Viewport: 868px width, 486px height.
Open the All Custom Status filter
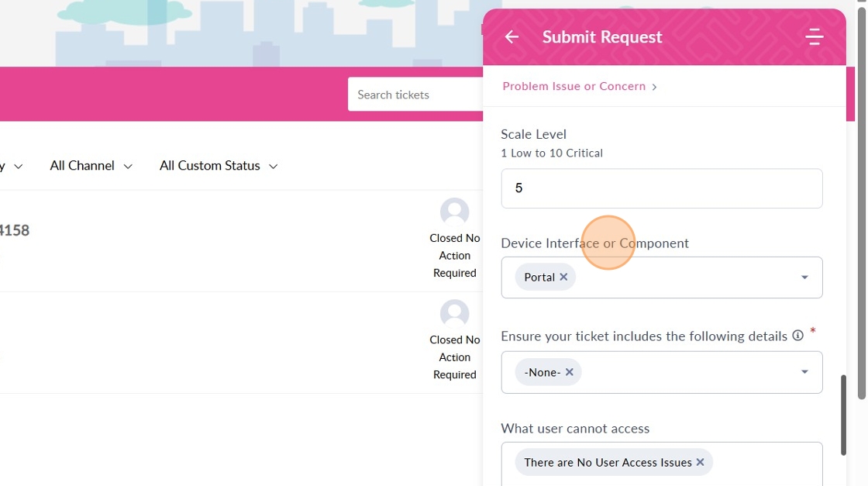pos(218,166)
